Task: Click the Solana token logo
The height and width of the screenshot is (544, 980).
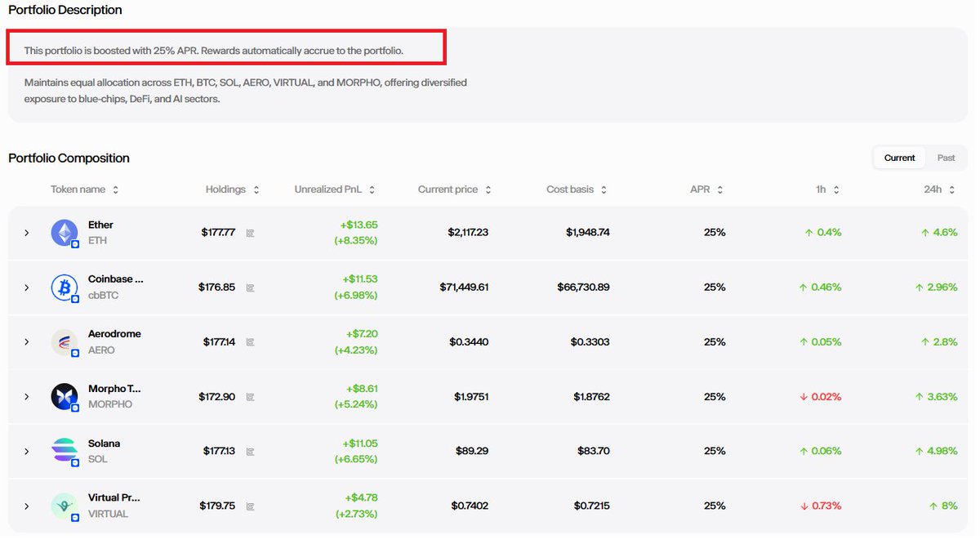Action: [65, 451]
